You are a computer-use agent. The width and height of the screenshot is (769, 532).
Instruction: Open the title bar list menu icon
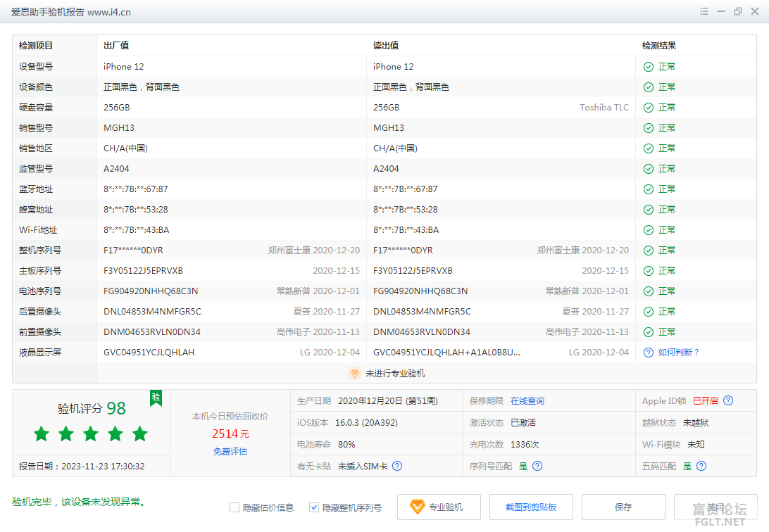[x=704, y=11]
